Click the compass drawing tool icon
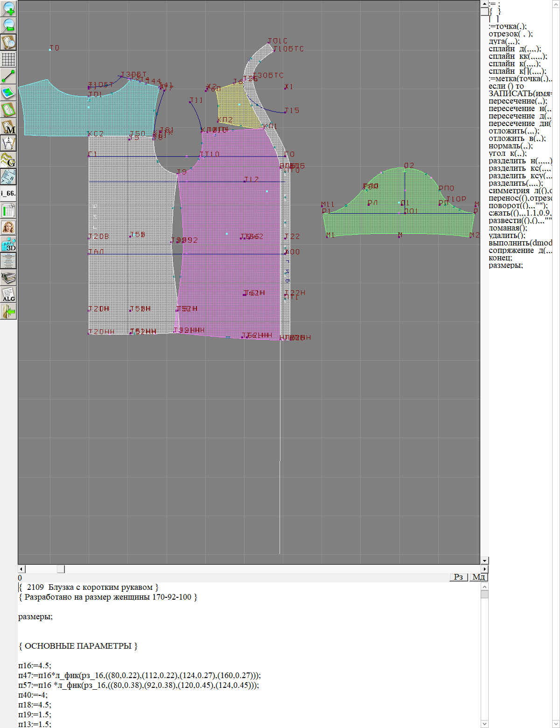The width and height of the screenshot is (560, 728). point(8,143)
